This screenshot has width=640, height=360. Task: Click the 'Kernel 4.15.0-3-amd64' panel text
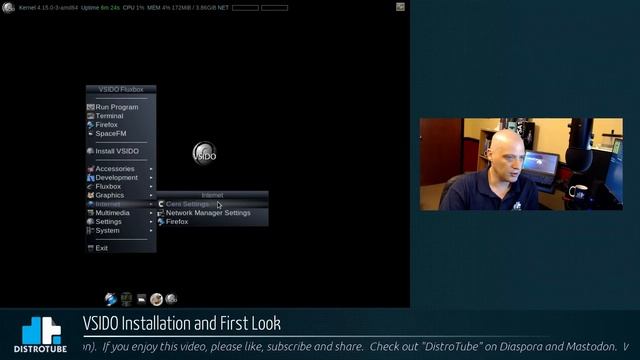(x=48, y=8)
